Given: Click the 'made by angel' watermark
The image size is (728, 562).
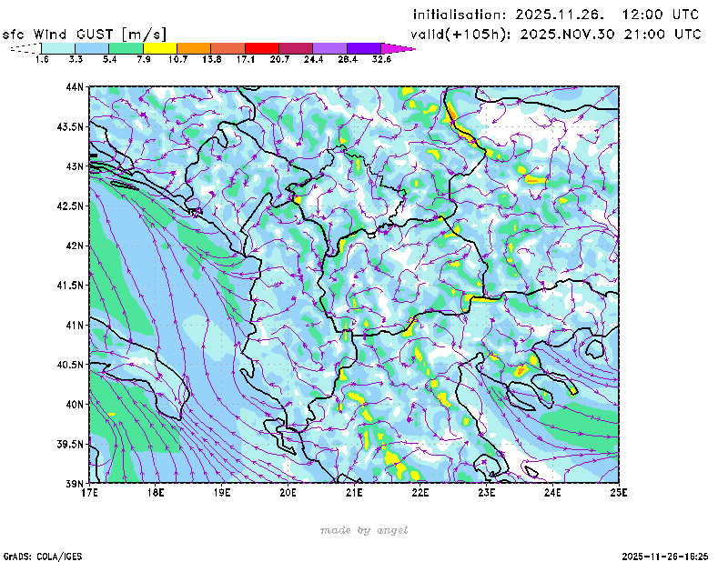Looking at the screenshot, I should point(364,530).
